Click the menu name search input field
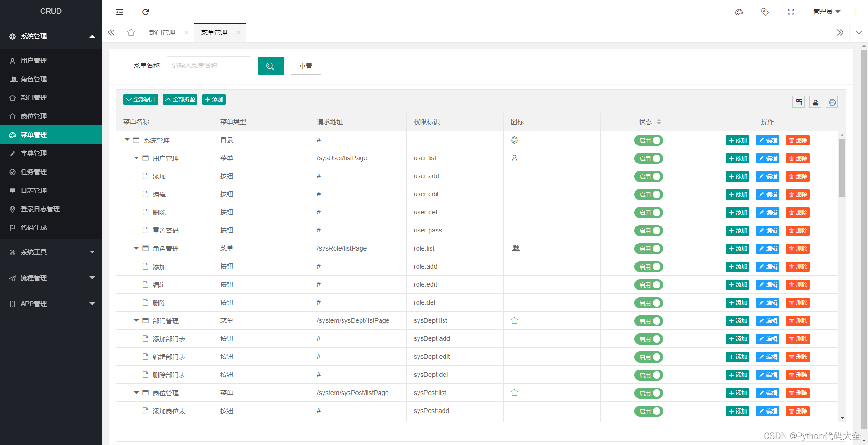Image resolution: width=868 pixels, height=445 pixels. pos(209,65)
